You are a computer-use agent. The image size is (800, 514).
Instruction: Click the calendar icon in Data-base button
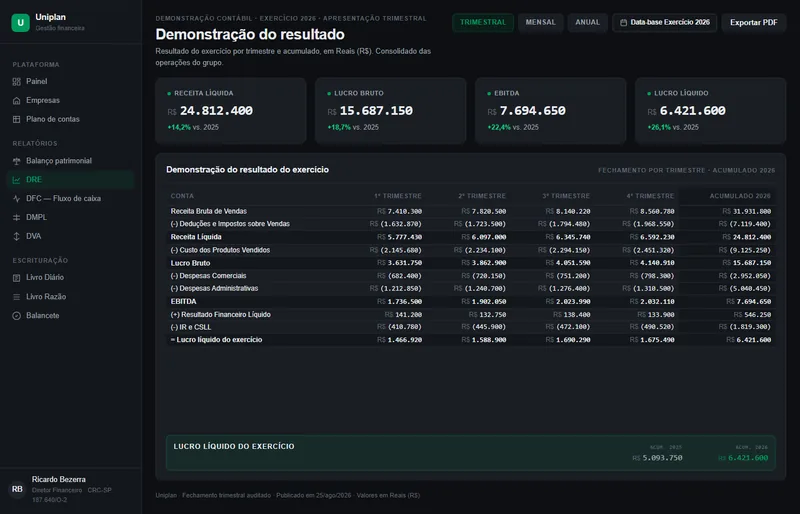coord(623,22)
